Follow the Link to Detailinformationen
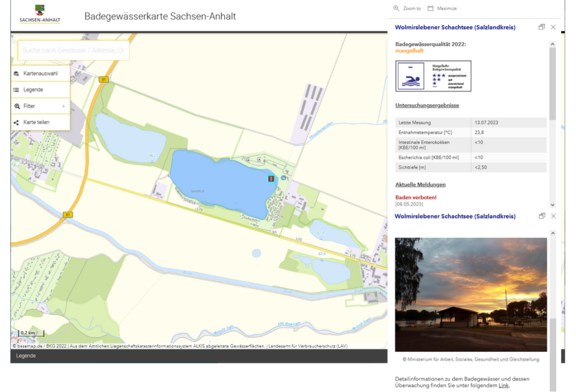The height and width of the screenshot is (392, 576). (504, 385)
